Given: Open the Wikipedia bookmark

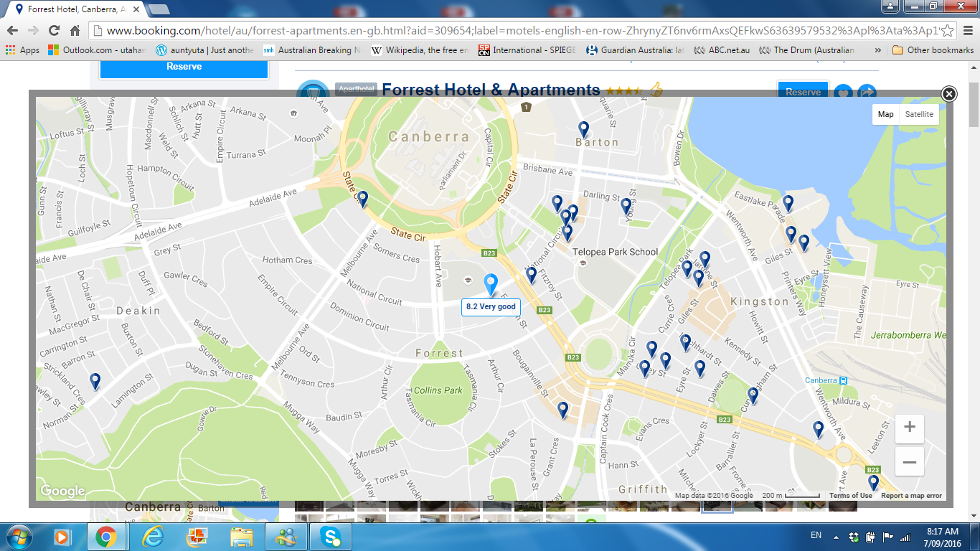Looking at the screenshot, I should (419, 50).
